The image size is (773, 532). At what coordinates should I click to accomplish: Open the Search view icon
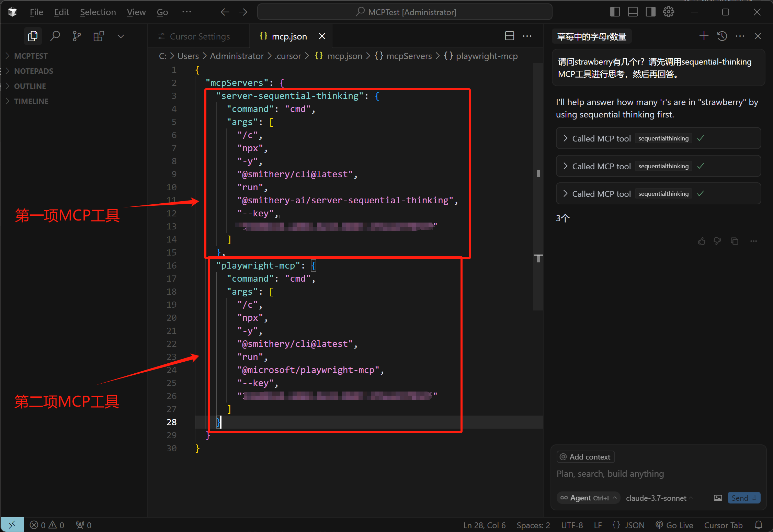tap(55, 36)
